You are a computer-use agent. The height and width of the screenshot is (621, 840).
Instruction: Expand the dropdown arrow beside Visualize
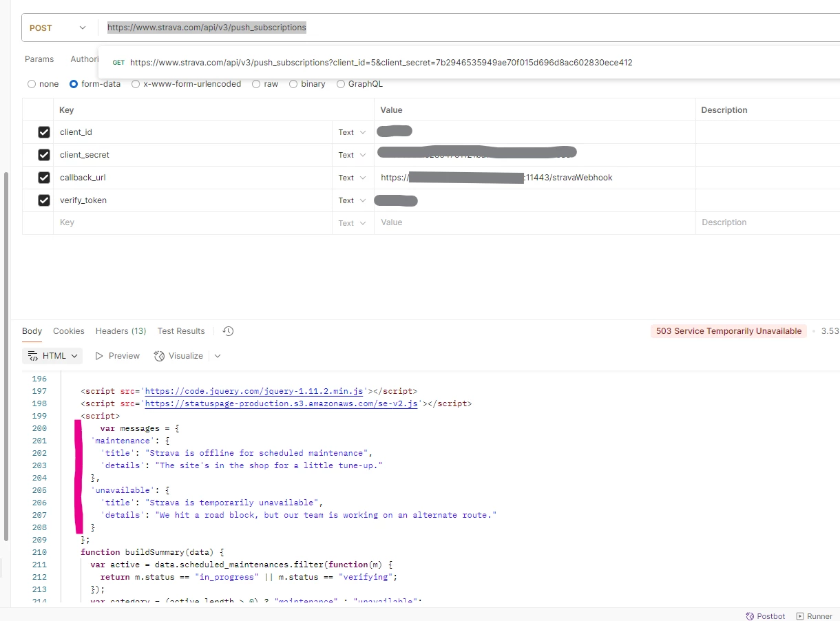coord(218,356)
